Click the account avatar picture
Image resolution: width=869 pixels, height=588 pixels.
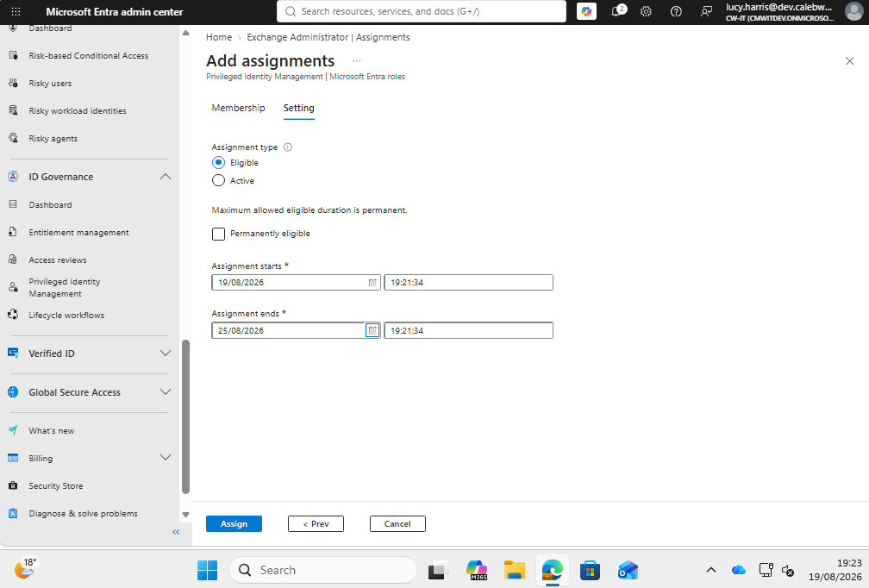tap(854, 11)
